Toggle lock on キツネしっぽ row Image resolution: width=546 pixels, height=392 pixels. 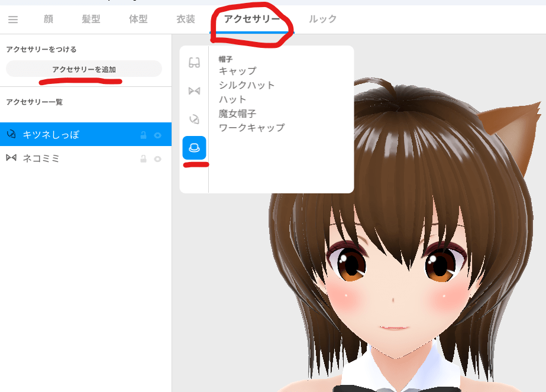click(x=143, y=135)
